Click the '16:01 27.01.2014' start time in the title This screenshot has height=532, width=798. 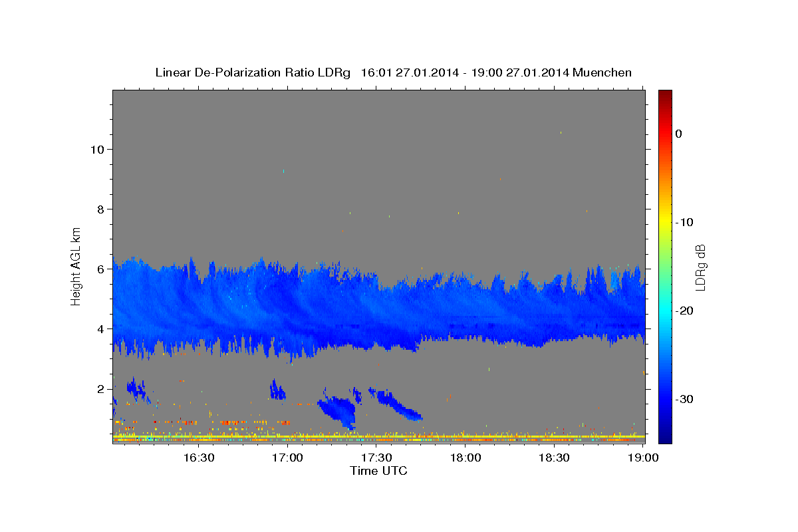point(409,72)
